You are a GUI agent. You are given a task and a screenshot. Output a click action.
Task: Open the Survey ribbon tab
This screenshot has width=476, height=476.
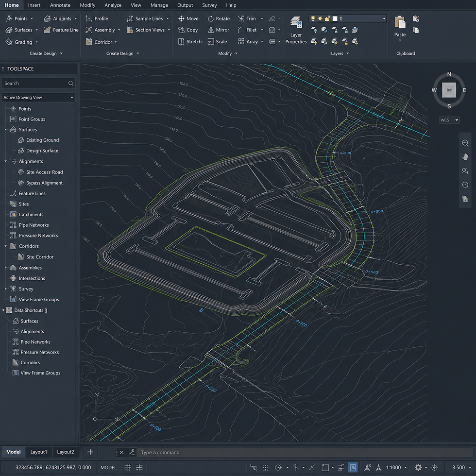pos(209,5)
